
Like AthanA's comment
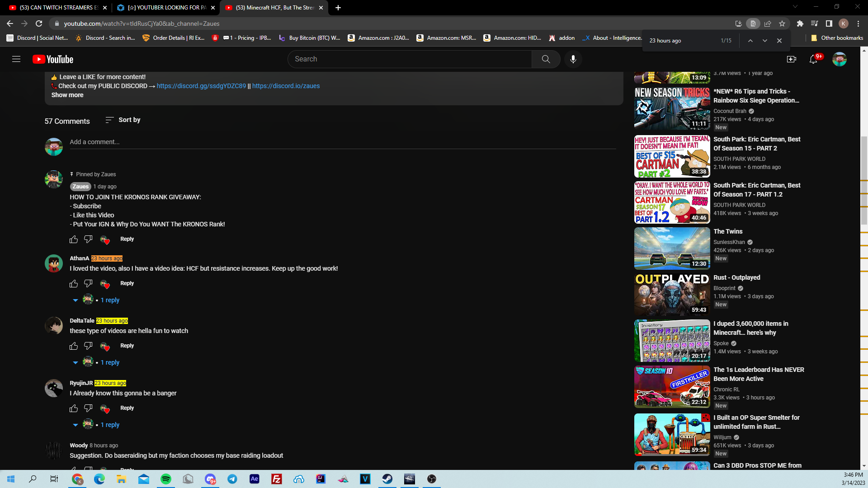74,284
